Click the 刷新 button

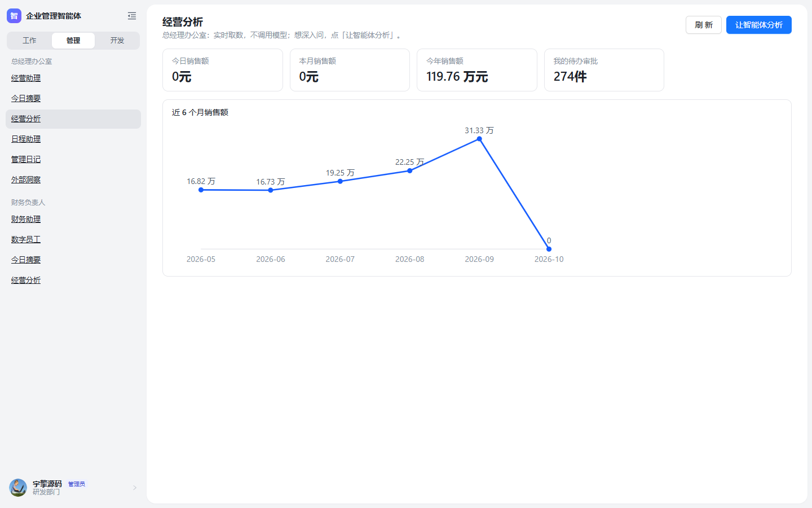tap(704, 25)
